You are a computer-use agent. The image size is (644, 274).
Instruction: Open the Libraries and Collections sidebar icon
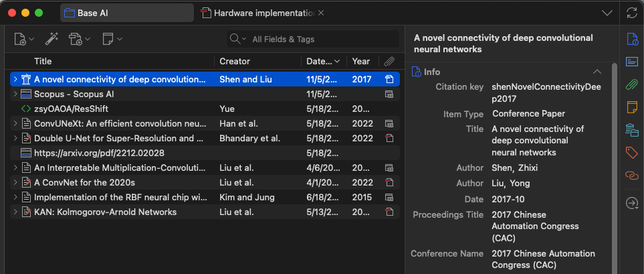point(632,130)
